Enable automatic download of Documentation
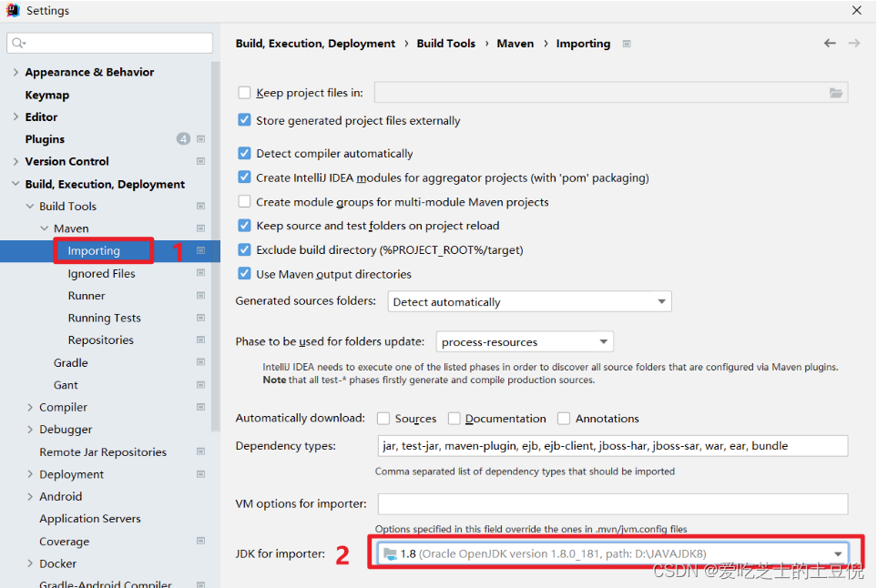Viewport: 878px width, 588px height. coord(454,419)
